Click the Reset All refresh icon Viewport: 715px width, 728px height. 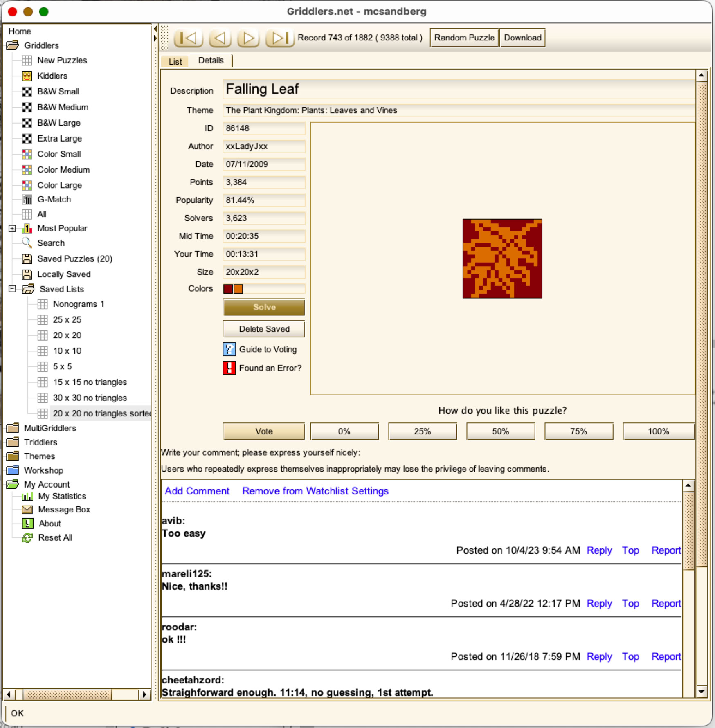(27, 538)
